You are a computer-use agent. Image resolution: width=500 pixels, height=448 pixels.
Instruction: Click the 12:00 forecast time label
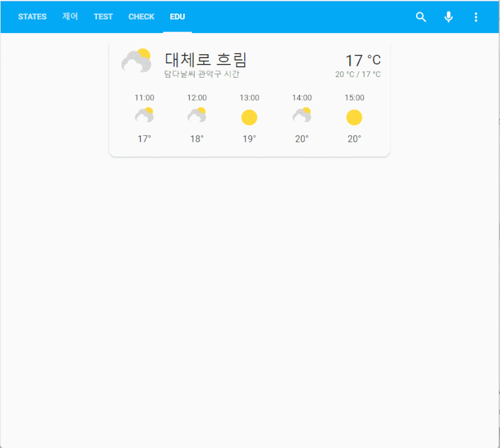tap(197, 98)
